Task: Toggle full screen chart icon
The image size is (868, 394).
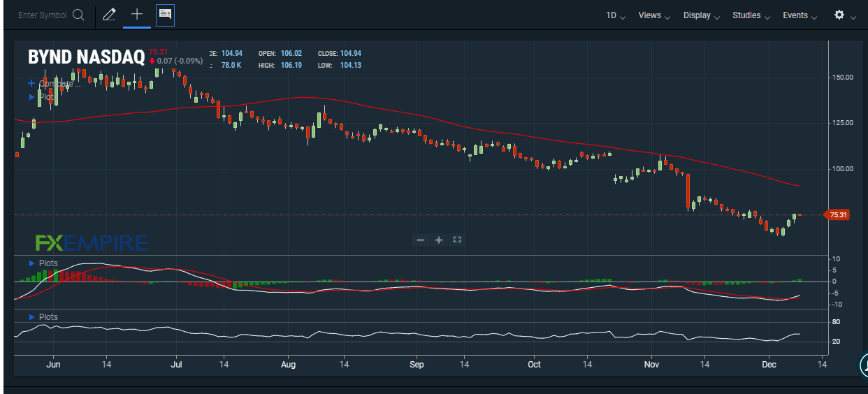Action: tap(457, 240)
